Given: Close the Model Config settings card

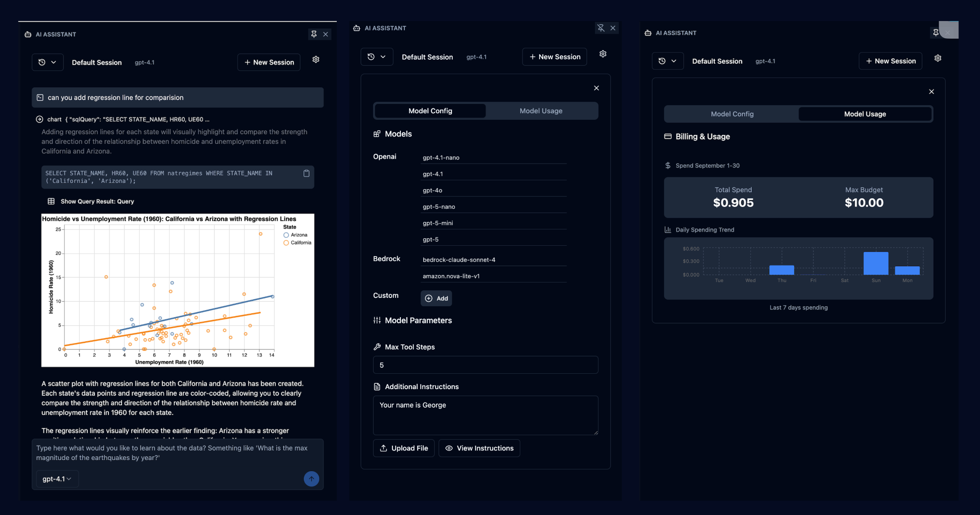Looking at the screenshot, I should (x=596, y=88).
